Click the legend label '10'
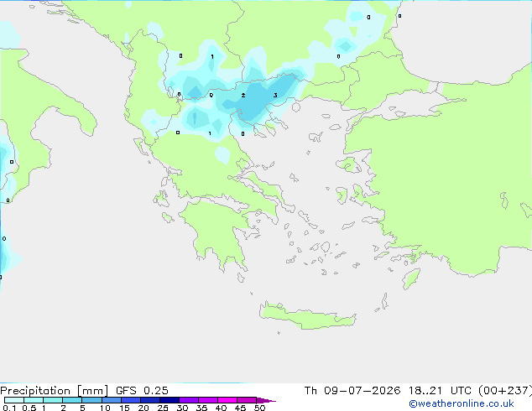The width and height of the screenshot is (532, 411). [105, 408]
